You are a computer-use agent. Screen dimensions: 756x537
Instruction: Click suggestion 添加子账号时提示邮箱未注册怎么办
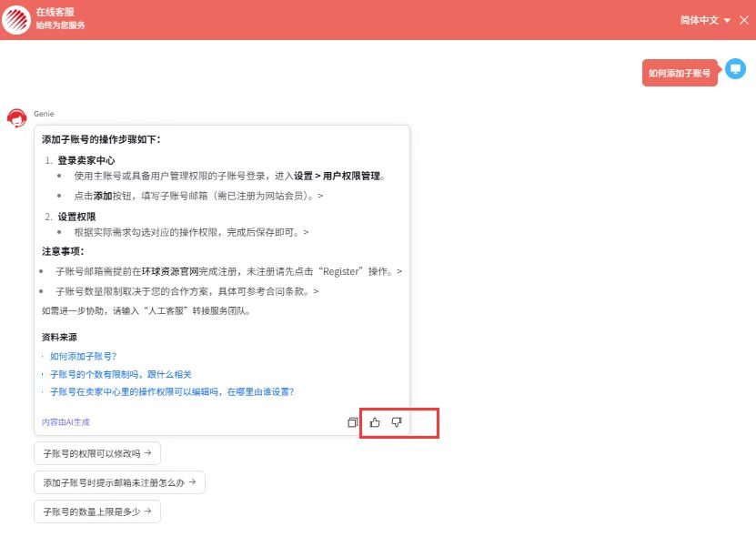[x=119, y=482]
